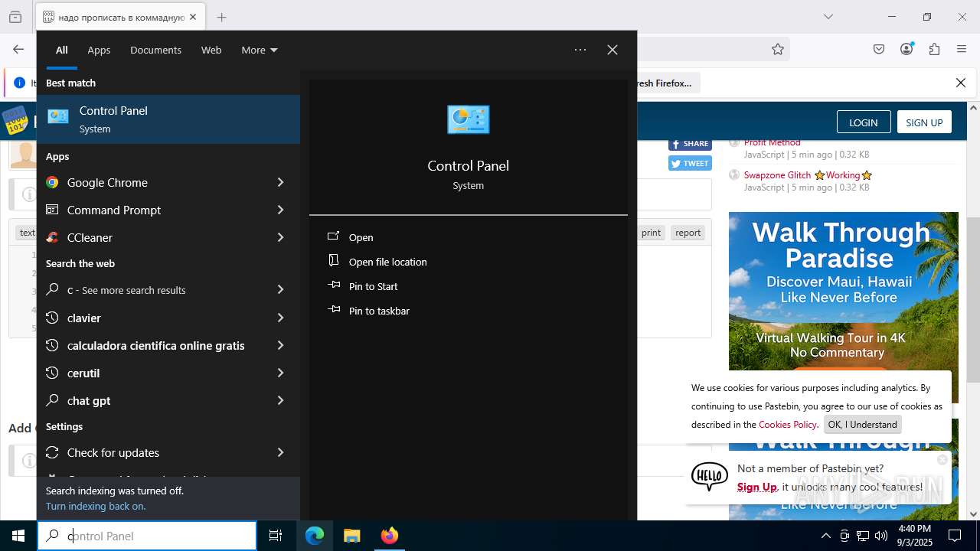Go back in Firefox
The image size is (980, 551).
tap(18, 49)
